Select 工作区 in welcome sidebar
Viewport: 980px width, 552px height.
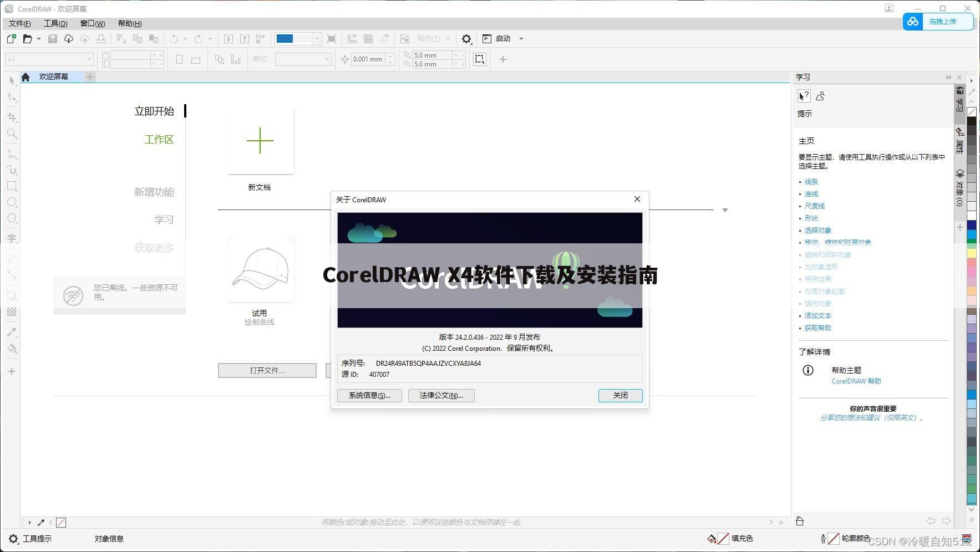[x=159, y=140]
